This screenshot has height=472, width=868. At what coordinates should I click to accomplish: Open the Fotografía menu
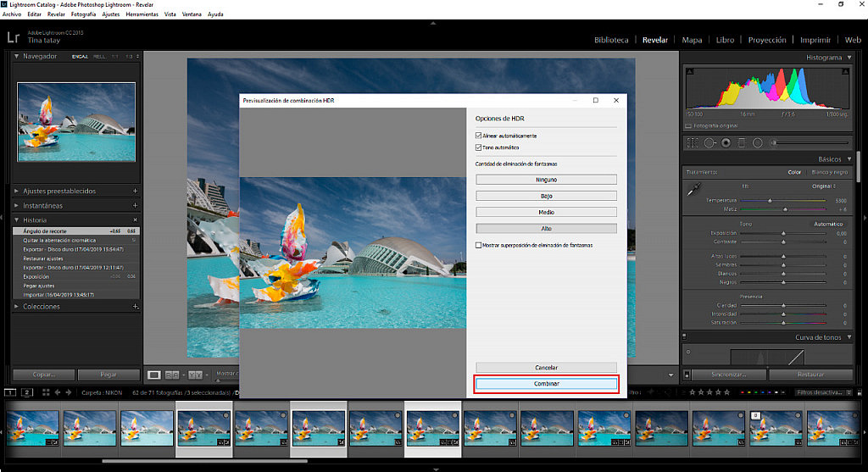point(83,14)
